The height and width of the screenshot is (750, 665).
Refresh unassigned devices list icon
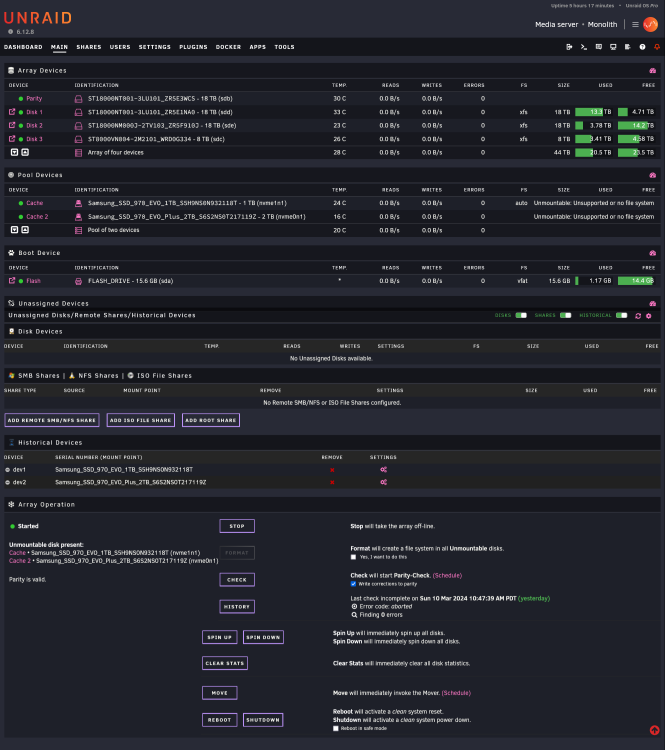coord(638,316)
